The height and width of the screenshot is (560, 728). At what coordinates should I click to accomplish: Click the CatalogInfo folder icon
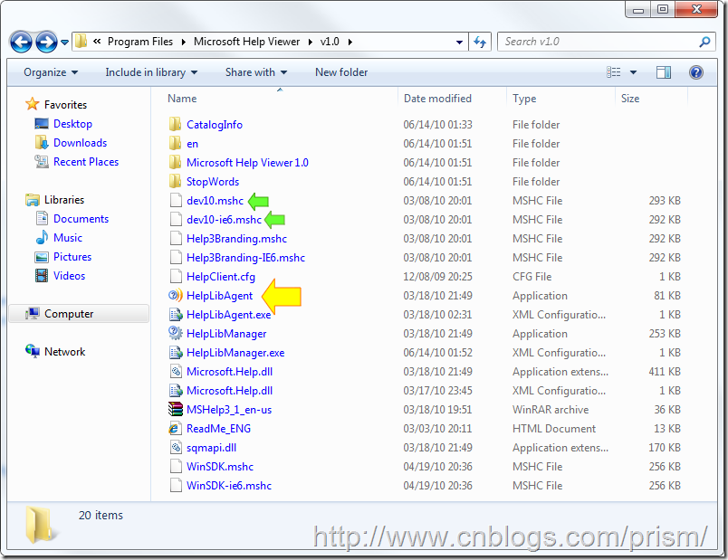175,124
